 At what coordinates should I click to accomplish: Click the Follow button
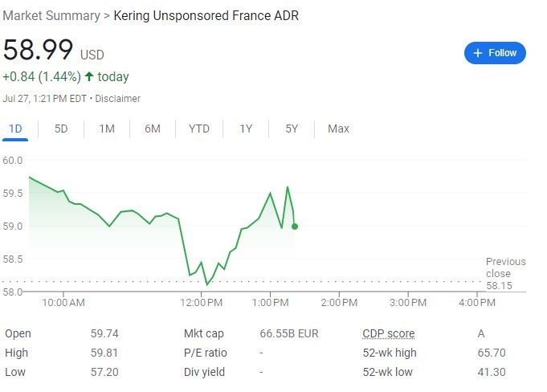495,53
